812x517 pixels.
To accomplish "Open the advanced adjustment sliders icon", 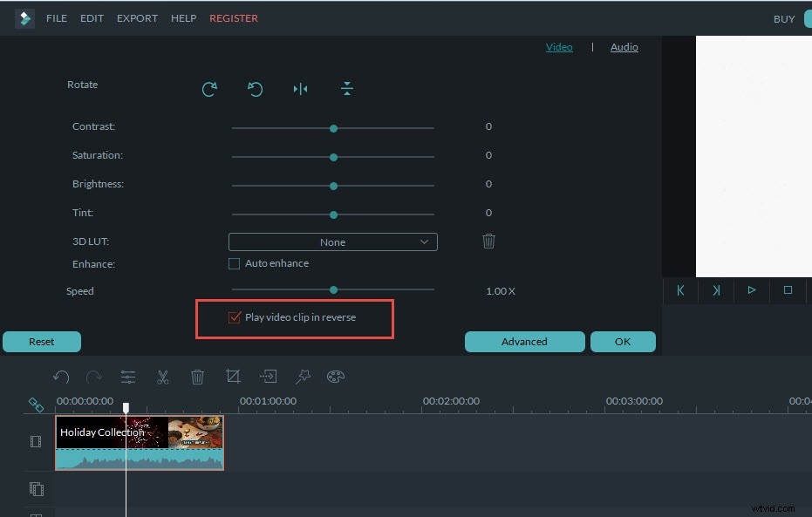I will click(x=128, y=377).
